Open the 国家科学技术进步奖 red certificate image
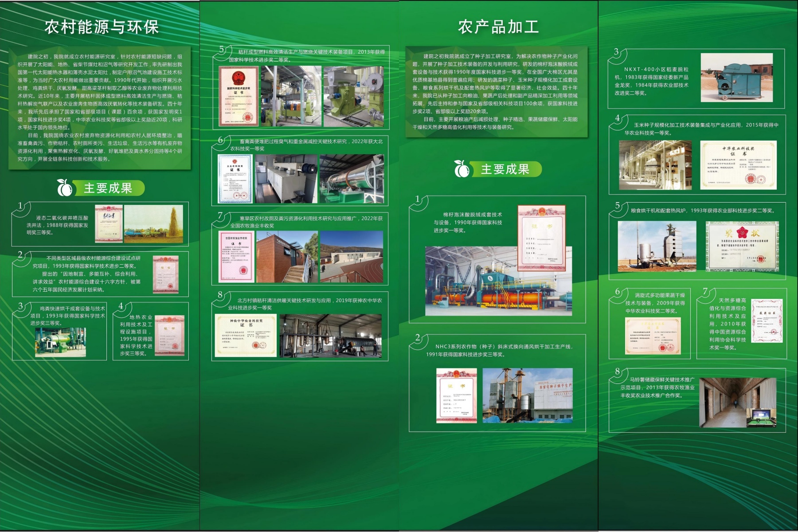Screen dimensions: 798x532 [x=239, y=96]
